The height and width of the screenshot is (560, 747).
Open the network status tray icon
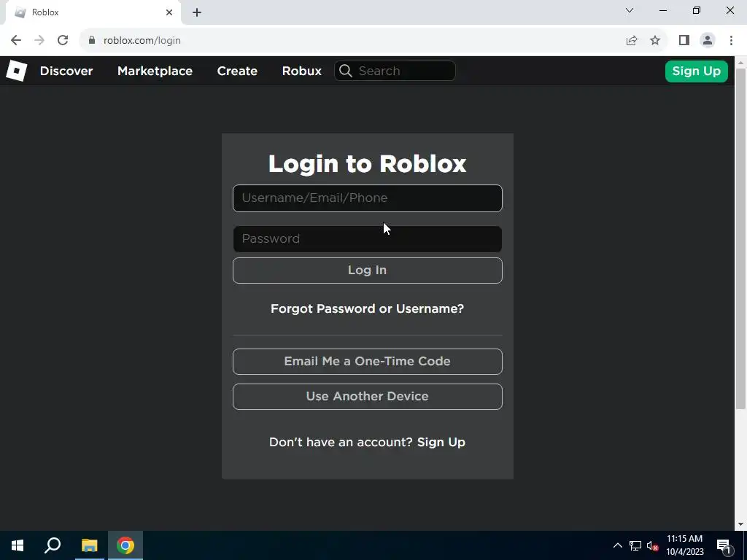click(x=635, y=545)
